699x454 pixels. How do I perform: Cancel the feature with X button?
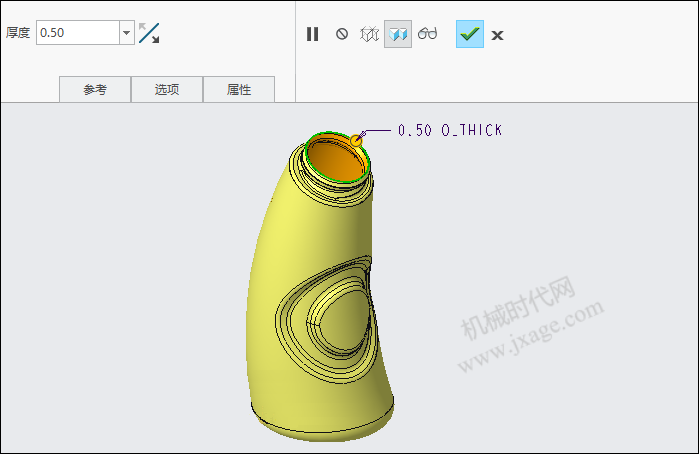498,35
